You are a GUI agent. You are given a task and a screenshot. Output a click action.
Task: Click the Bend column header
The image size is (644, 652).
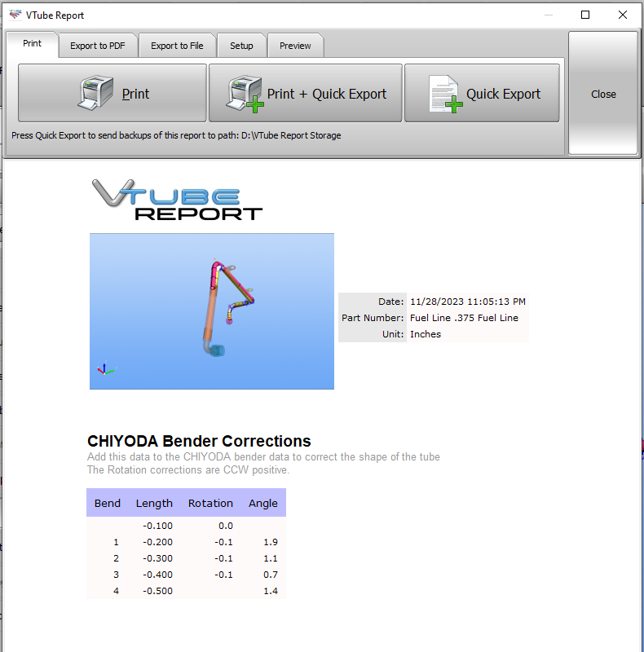(x=108, y=503)
